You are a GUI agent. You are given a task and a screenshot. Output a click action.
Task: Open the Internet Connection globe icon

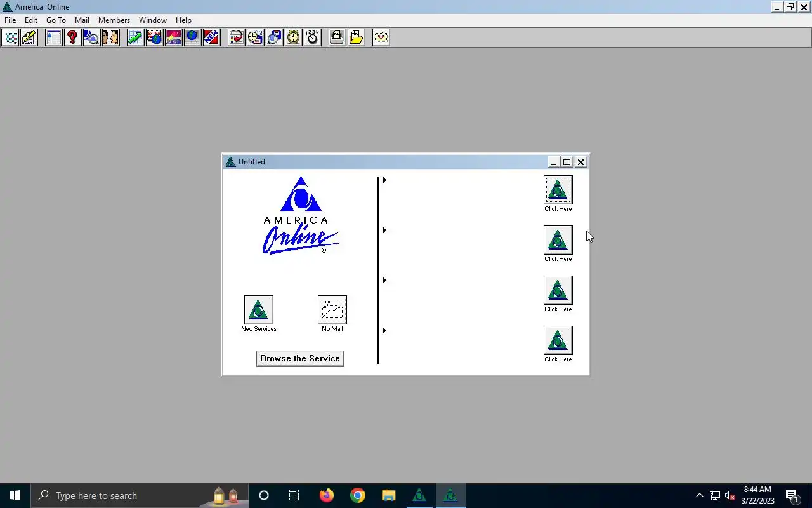coord(192,37)
